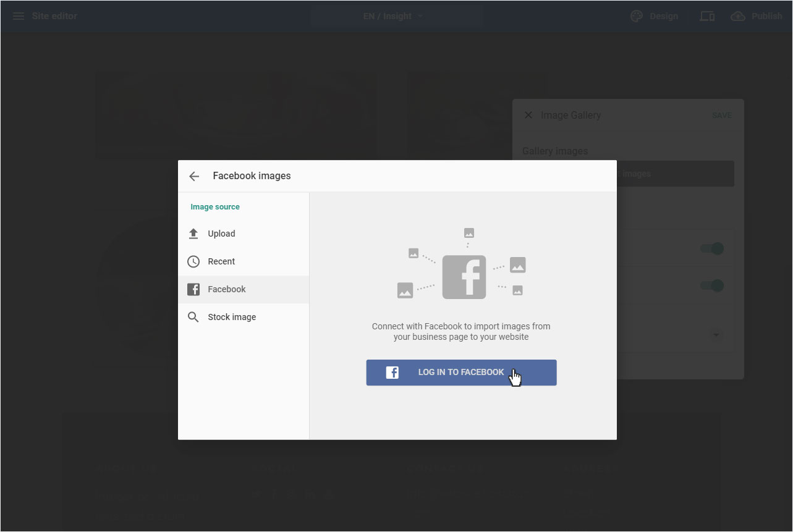Click the Facebook logo in sidebar
The image size is (793, 532).
pos(193,289)
